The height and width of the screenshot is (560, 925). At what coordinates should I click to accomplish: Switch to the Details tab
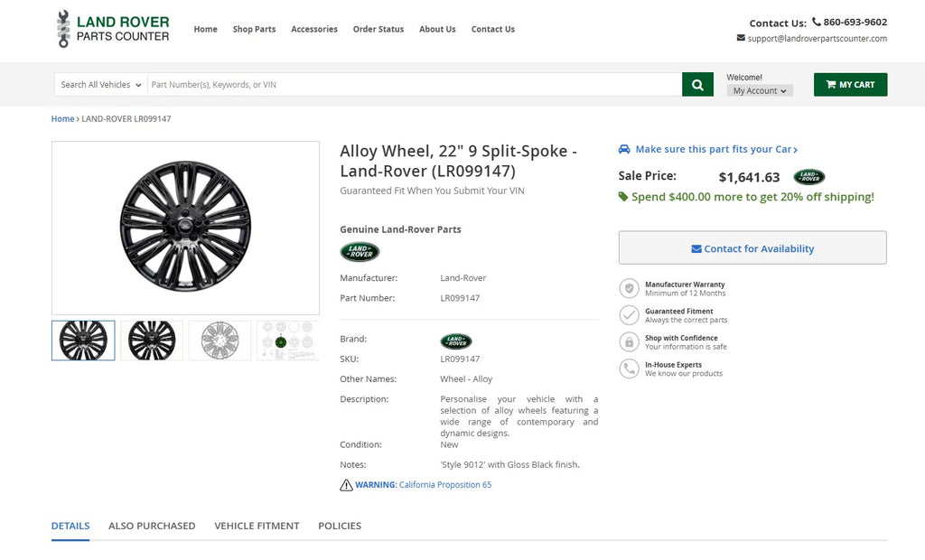[x=70, y=526]
